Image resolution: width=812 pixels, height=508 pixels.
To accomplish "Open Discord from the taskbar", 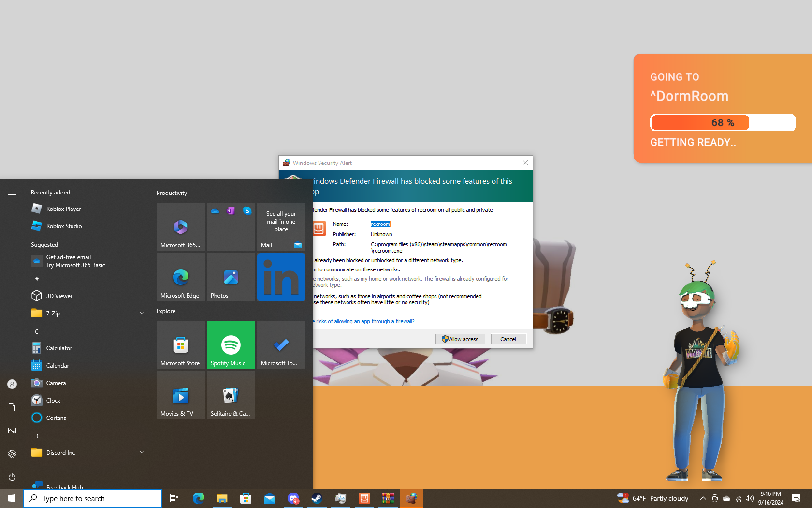I will 293,498.
